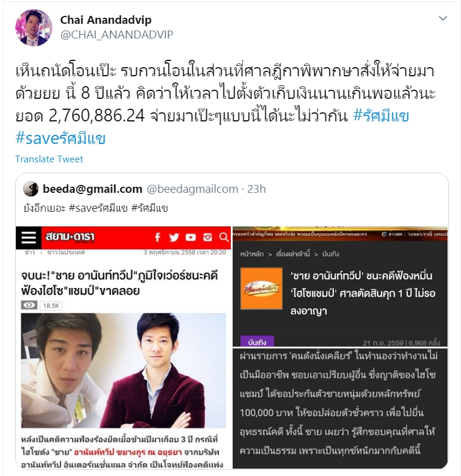Image resolution: width=461 pixels, height=476 pixels.
Task: Open Chai Anandadvip's profile avatar
Action: pyautogui.click(x=34, y=27)
